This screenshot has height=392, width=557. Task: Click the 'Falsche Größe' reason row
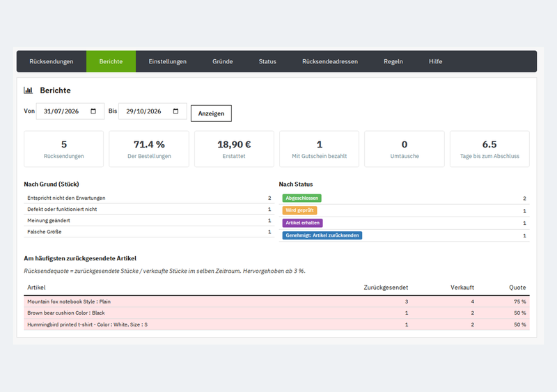[149, 232]
